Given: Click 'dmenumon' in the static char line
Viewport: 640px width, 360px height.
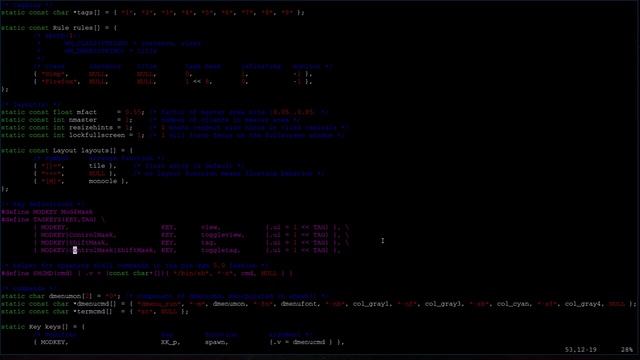Looking at the screenshot, I should (x=64, y=296).
